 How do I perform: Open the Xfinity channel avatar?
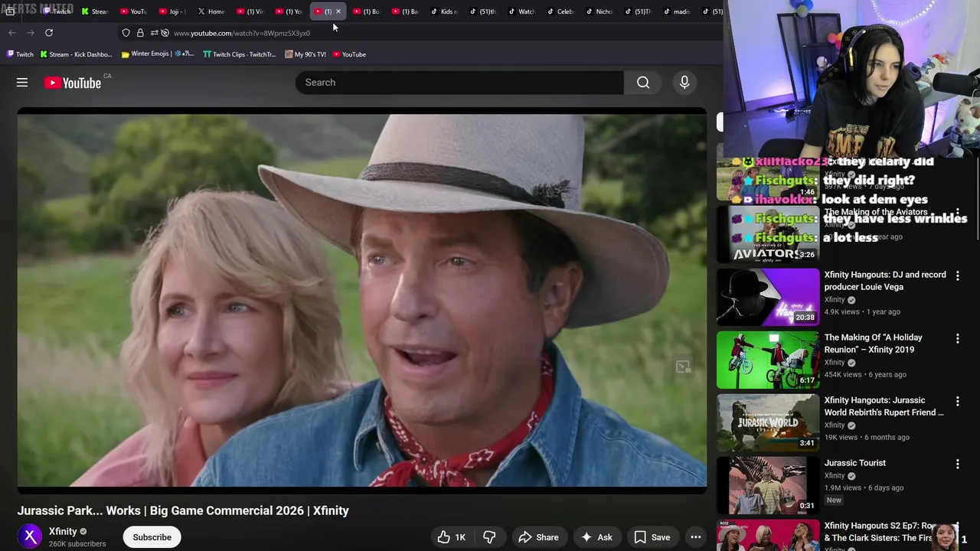(x=30, y=536)
